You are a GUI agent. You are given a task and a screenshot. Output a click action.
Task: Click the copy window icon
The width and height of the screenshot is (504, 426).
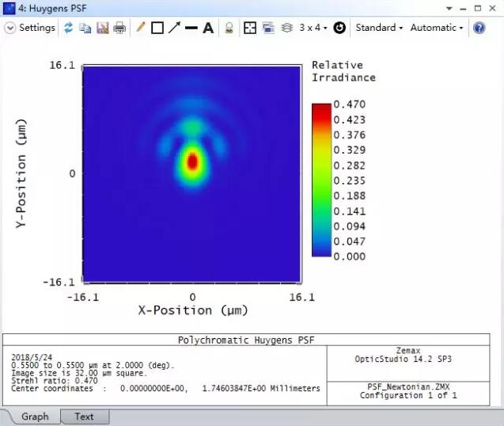pyautogui.click(x=85, y=28)
